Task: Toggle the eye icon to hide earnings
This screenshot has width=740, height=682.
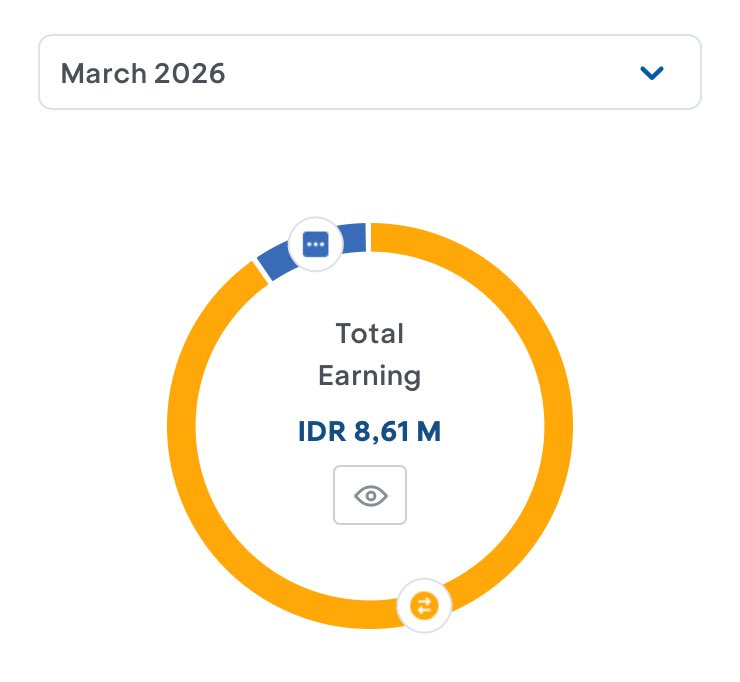Action: (370, 495)
